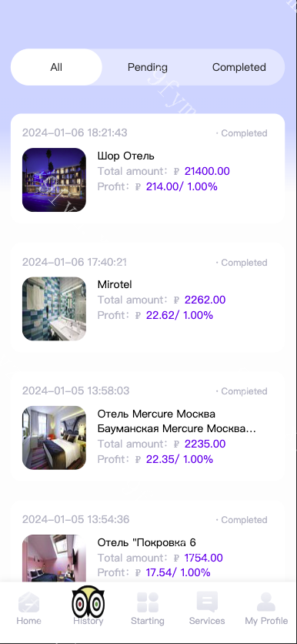Click the Mirotel order title

click(115, 284)
